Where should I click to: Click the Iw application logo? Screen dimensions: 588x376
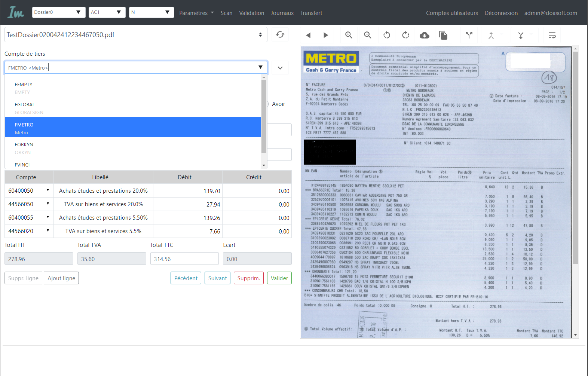tap(16, 12)
